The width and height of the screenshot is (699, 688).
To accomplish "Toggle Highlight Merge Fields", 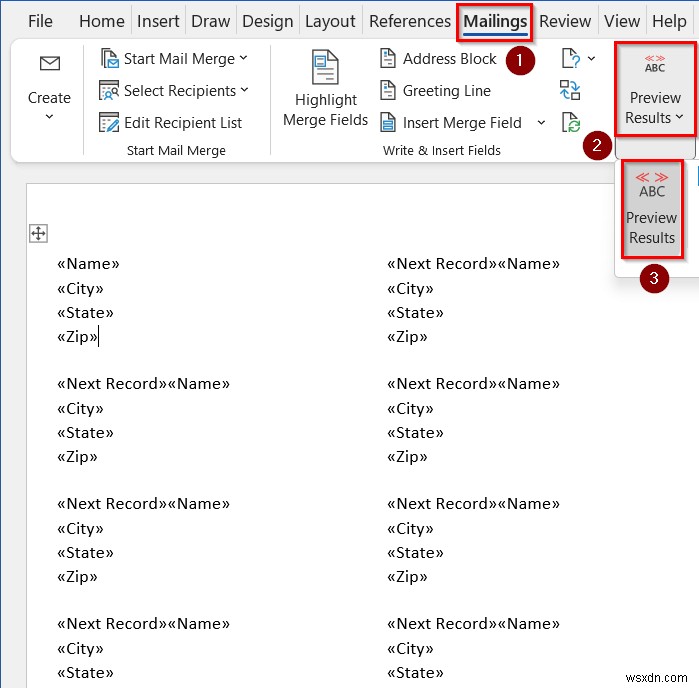I will (325, 89).
